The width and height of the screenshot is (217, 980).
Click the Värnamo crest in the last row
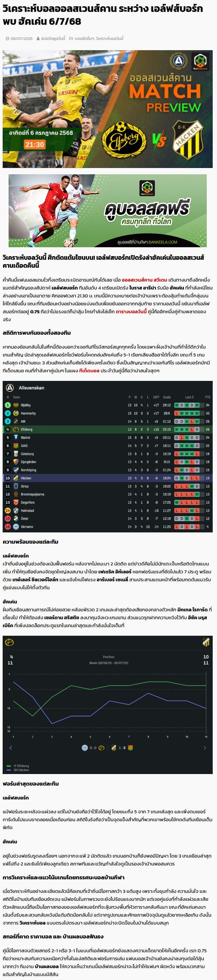tap(16, 527)
